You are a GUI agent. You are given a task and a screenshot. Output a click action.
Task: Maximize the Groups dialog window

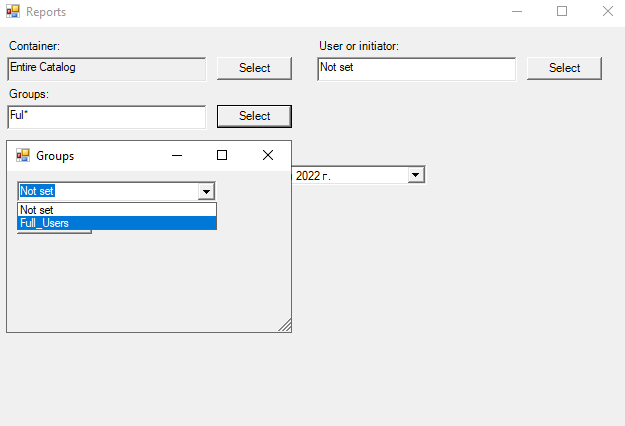pyautogui.click(x=222, y=155)
